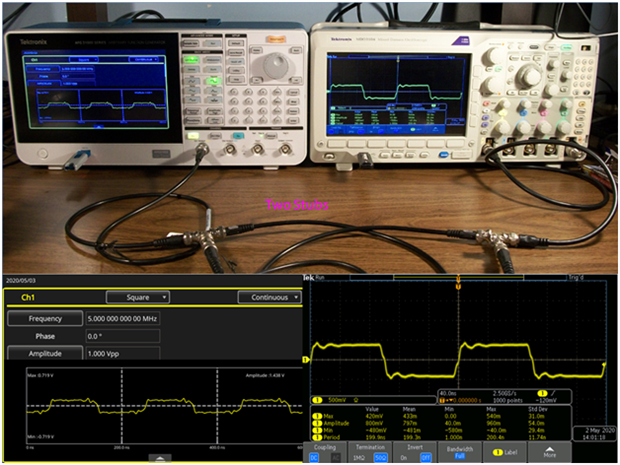
Task: Select the yellow Ch1 channel label
Action: [x=28, y=297]
